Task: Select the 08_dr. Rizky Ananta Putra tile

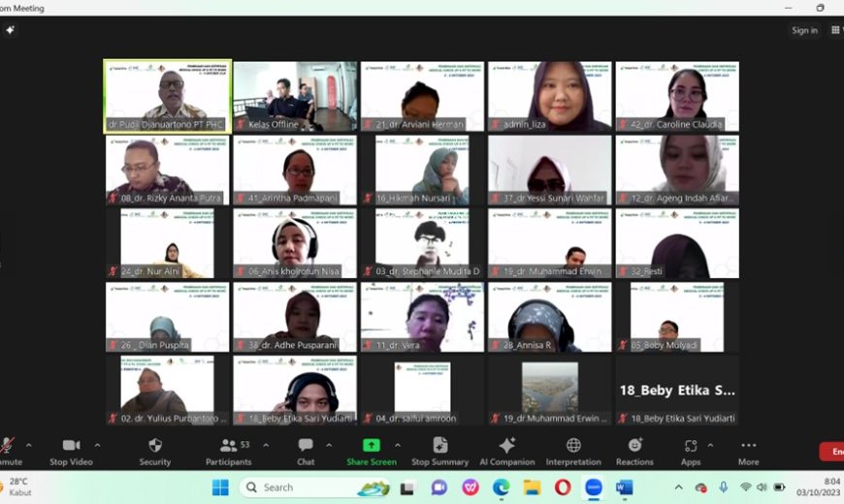Action: coord(168,170)
